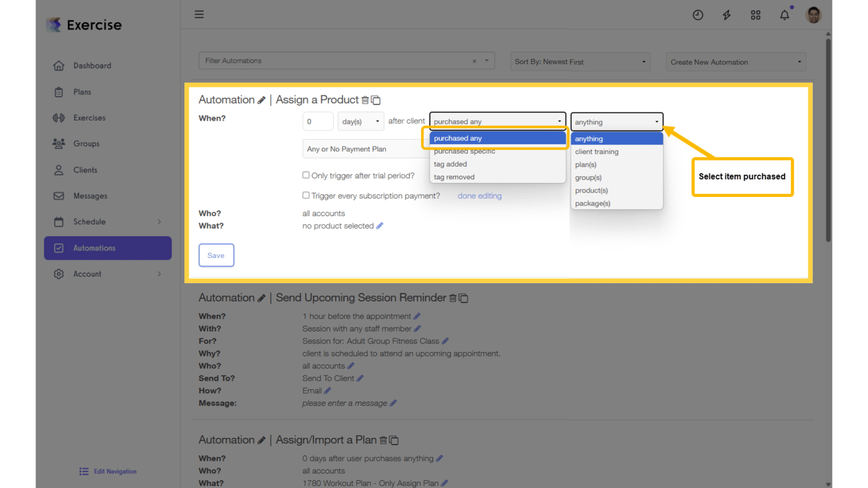
Task: Open the notifications bell
Action: pyautogui.click(x=784, y=14)
